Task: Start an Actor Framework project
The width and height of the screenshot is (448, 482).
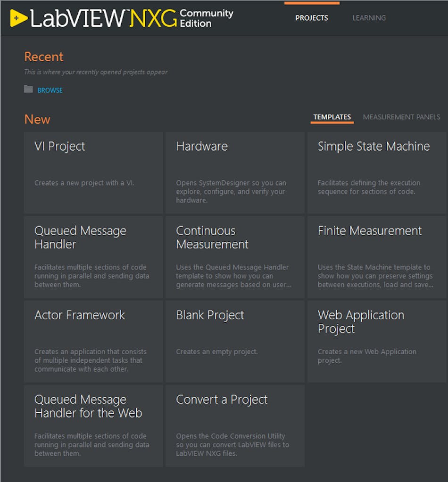Action: point(93,341)
